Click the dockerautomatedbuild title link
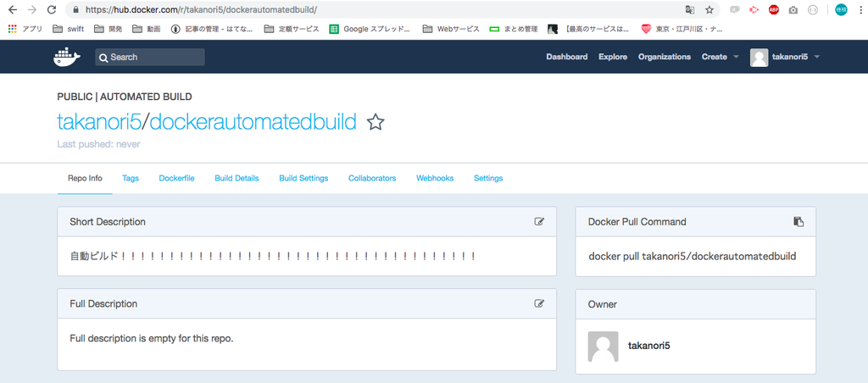Image resolution: width=868 pixels, height=383 pixels. point(253,122)
